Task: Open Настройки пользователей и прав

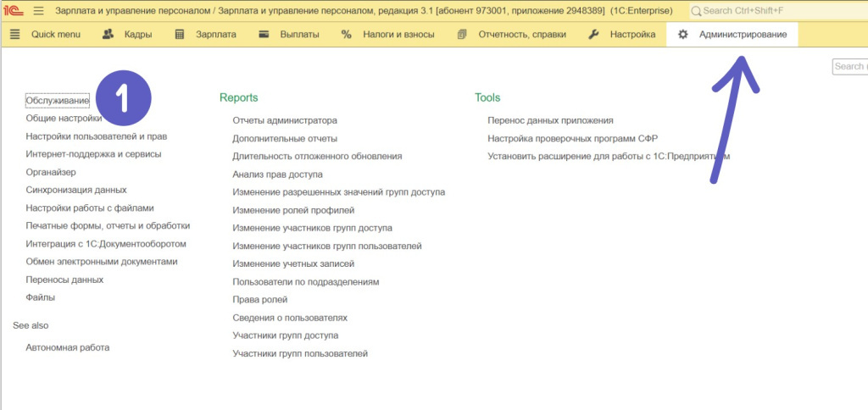Action: click(x=96, y=136)
